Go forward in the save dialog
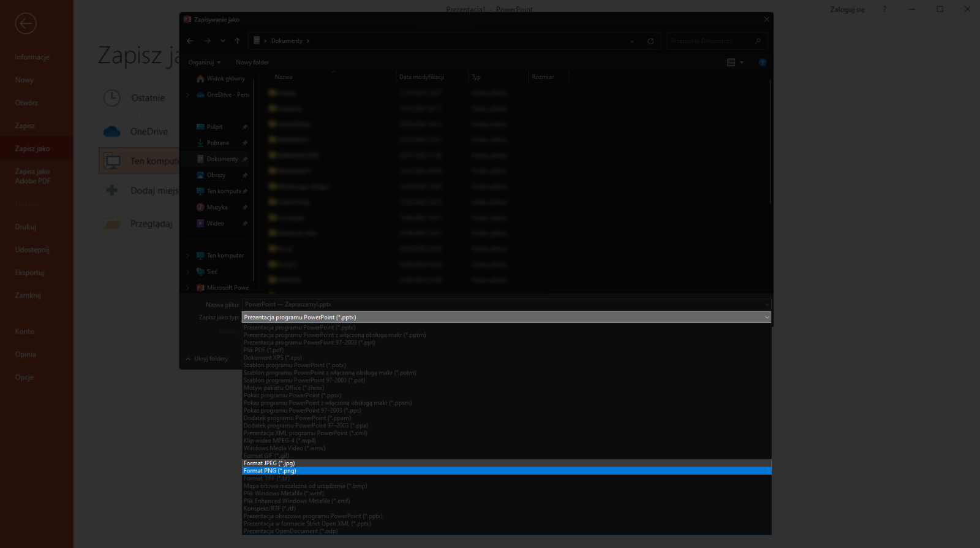Viewport: 980px width, 548px height. [x=207, y=41]
